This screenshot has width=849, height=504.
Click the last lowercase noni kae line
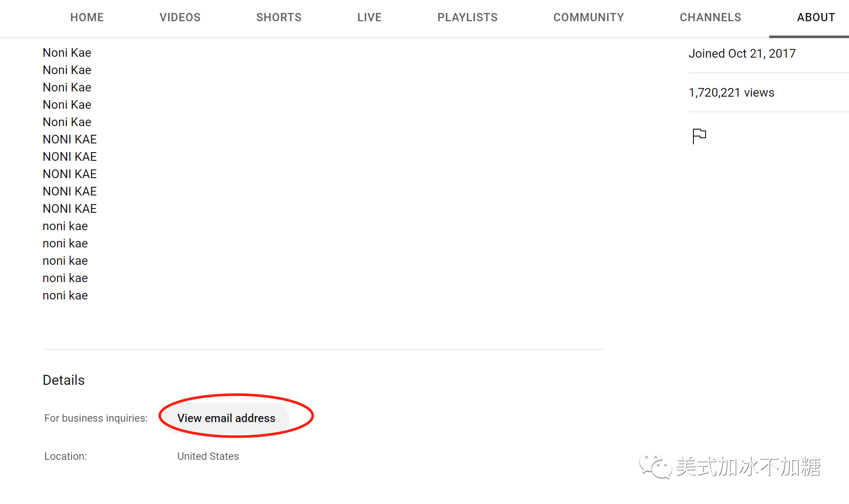pyautogui.click(x=65, y=295)
